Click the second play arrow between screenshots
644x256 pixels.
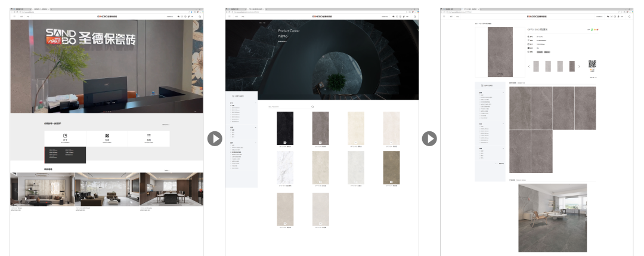(x=429, y=138)
